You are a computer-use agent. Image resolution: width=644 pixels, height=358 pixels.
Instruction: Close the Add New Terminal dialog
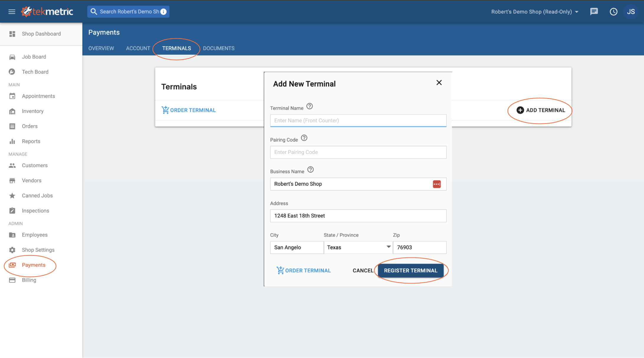click(439, 83)
